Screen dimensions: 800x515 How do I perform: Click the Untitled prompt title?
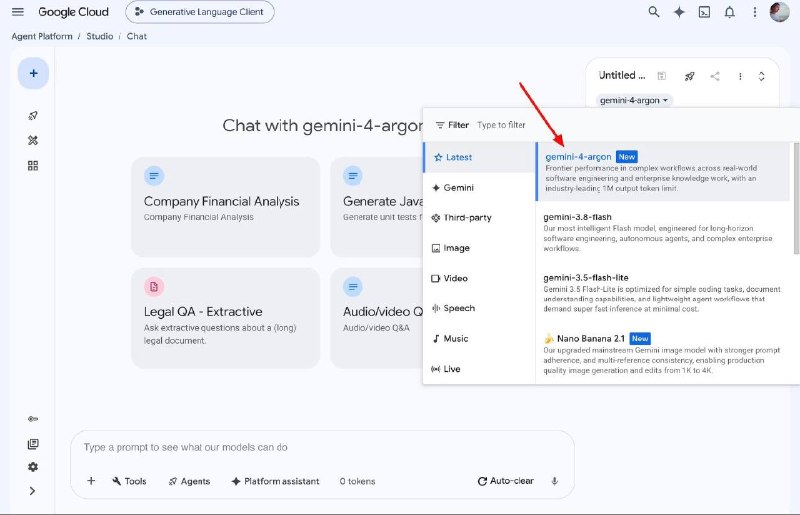coord(622,76)
